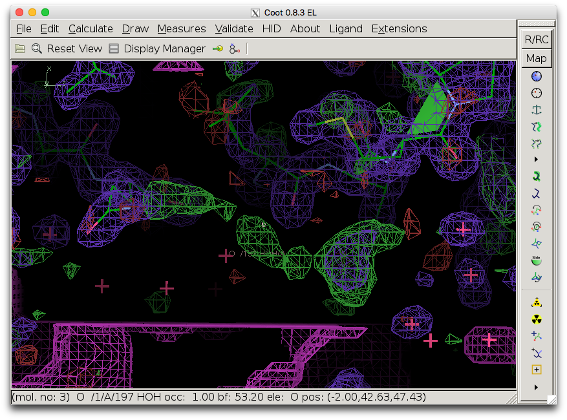Select Edit Chi Angles icon
This screenshot has width=567, height=420.
[536, 210]
